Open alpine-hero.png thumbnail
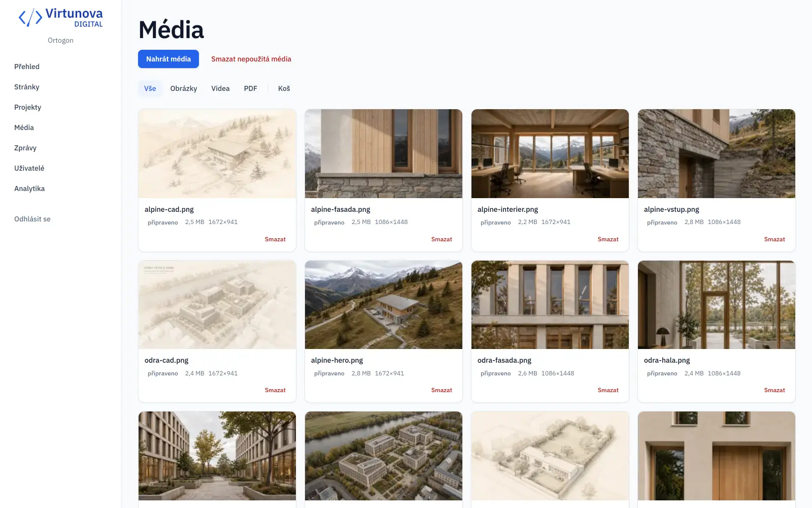Viewport: 812px width, 508px height. click(x=384, y=305)
